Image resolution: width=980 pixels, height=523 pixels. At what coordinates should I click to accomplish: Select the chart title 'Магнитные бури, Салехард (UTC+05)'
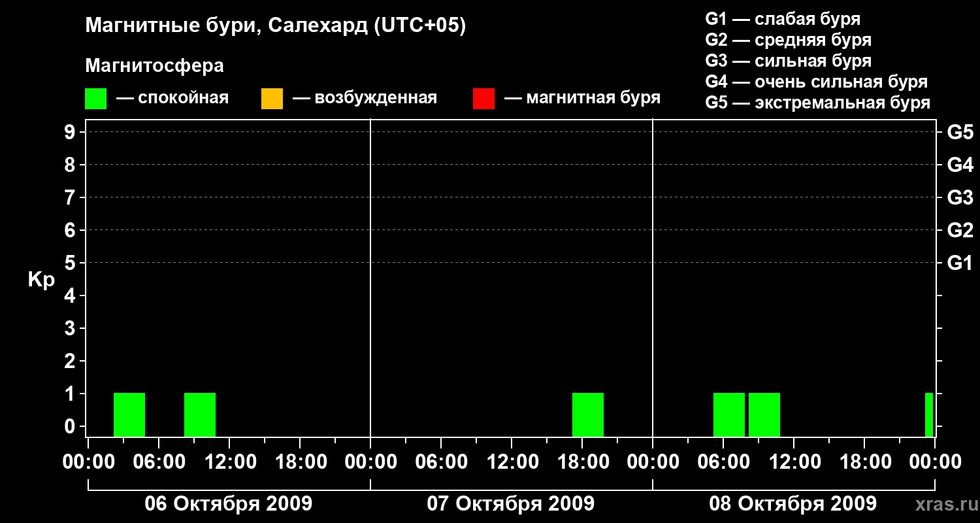click(276, 25)
